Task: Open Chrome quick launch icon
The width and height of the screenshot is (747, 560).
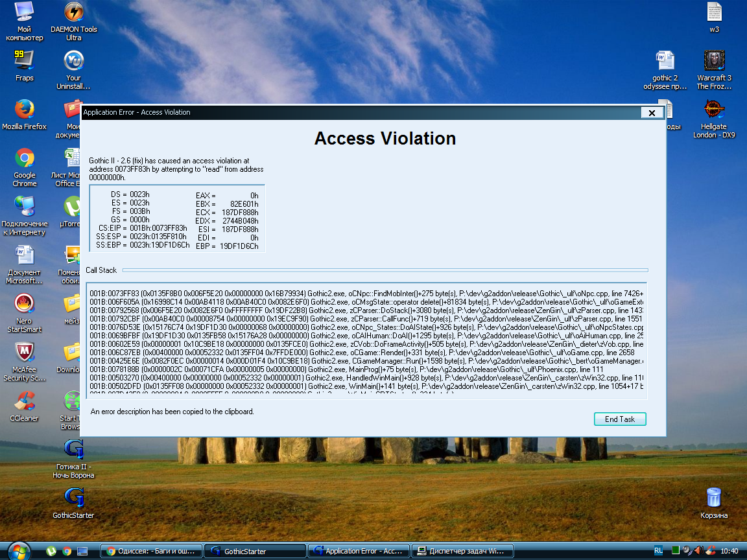Action: coord(67,551)
